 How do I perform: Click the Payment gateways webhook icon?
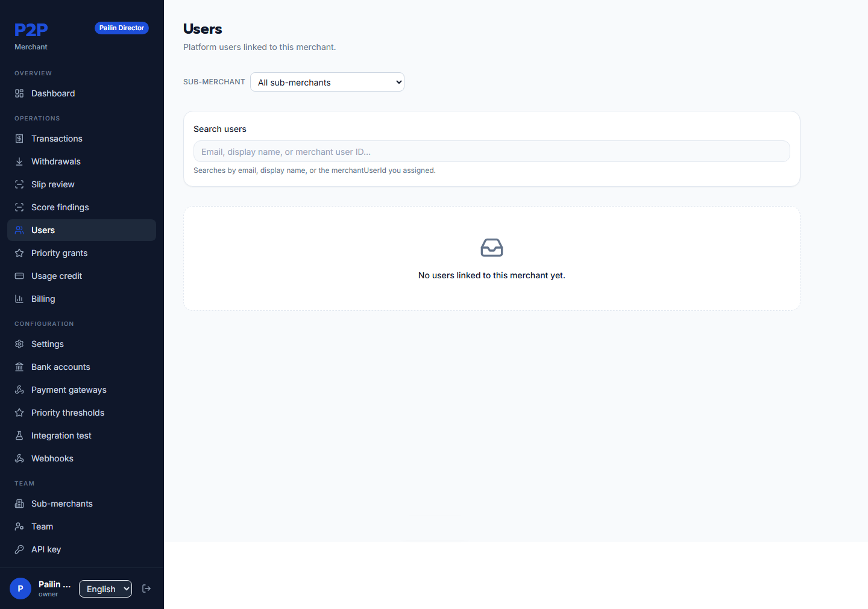pyautogui.click(x=19, y=390)
